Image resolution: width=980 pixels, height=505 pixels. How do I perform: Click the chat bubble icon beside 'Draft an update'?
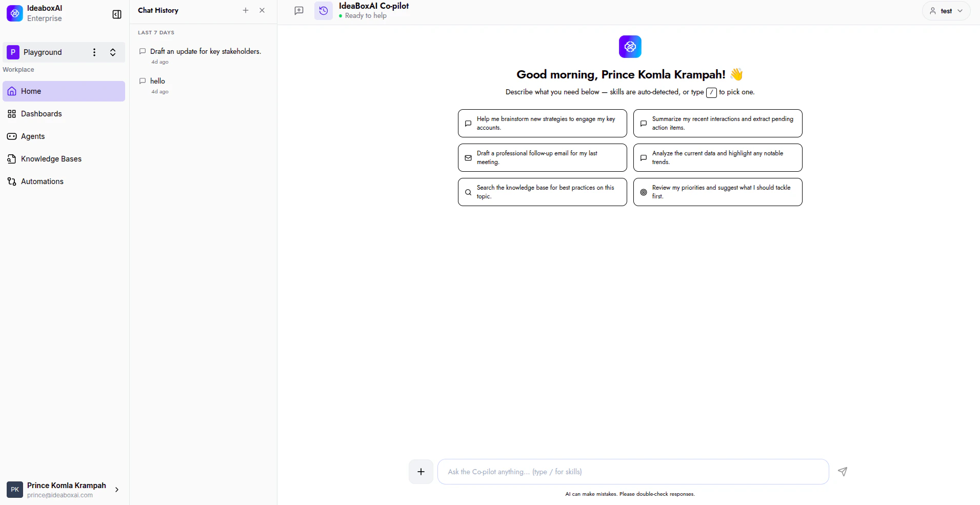coord(143,51)
